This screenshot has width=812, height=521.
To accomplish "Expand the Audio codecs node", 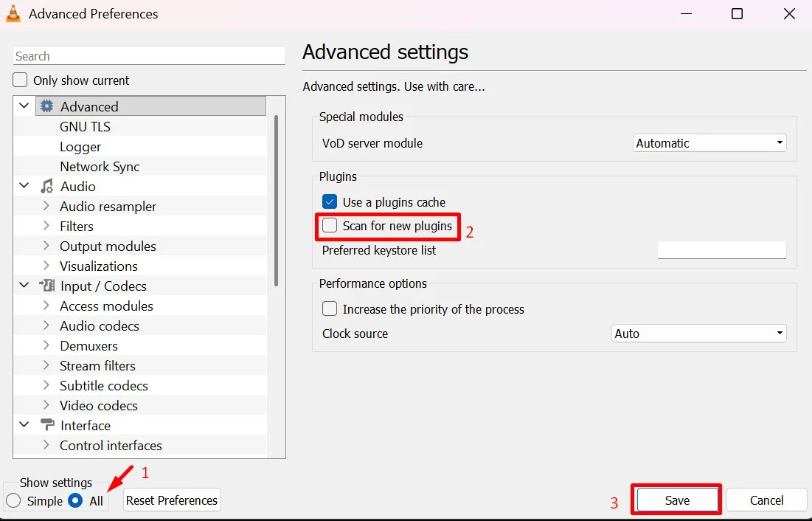I will [46, 325].
